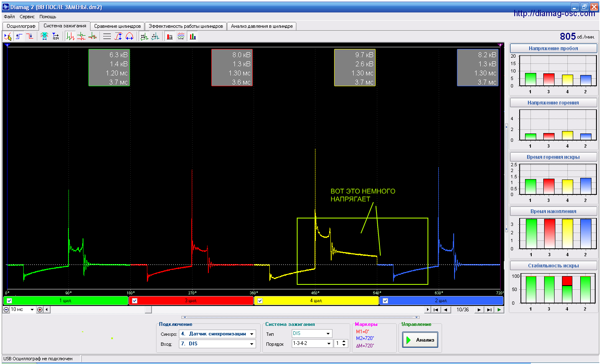Click the M2=720° marker text
601x364 pixels.
(365, 338)
